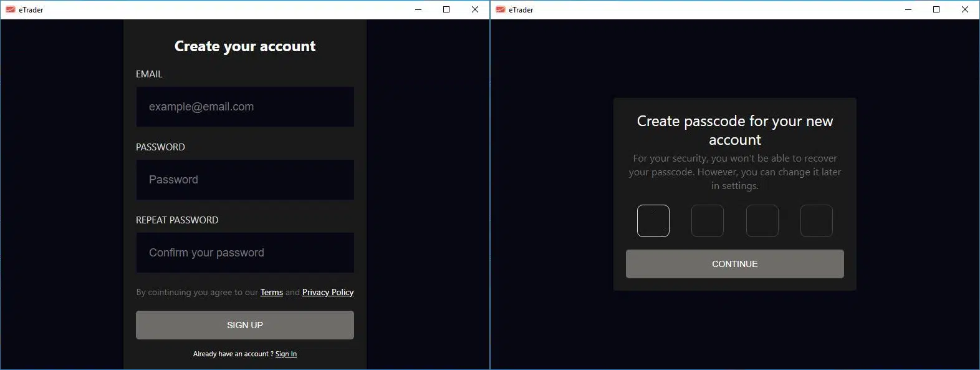The height and width of the screenshot is (370, 980).
Task: Focus the third passcode digit box
Action: [x=762, y=221]
